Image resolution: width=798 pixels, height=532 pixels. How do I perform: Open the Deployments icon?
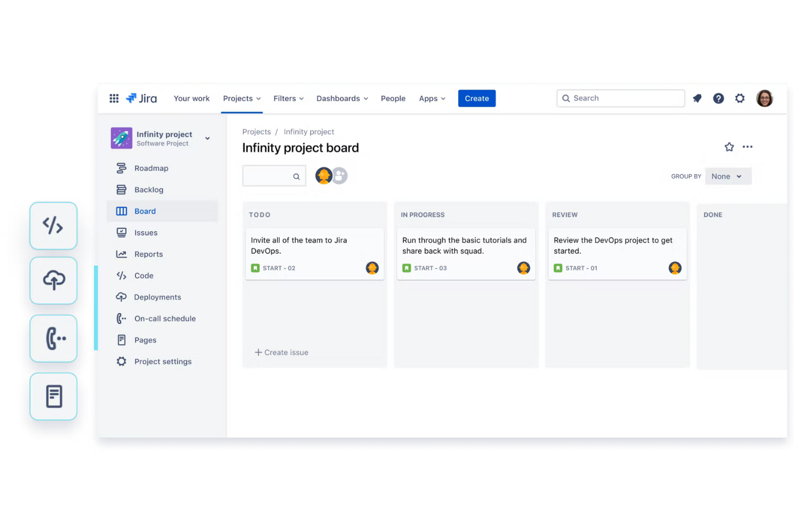(x=121, y=297)
